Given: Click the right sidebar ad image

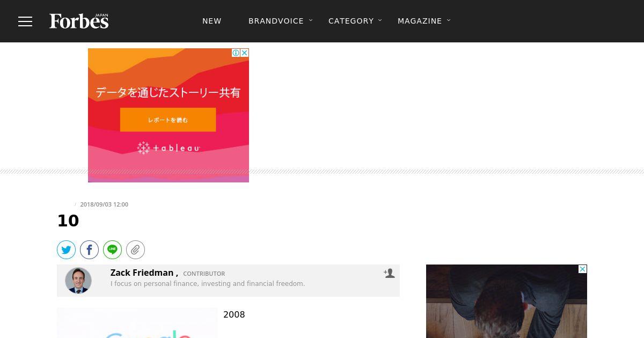Looking at the screenshot, I should [507, 302].
